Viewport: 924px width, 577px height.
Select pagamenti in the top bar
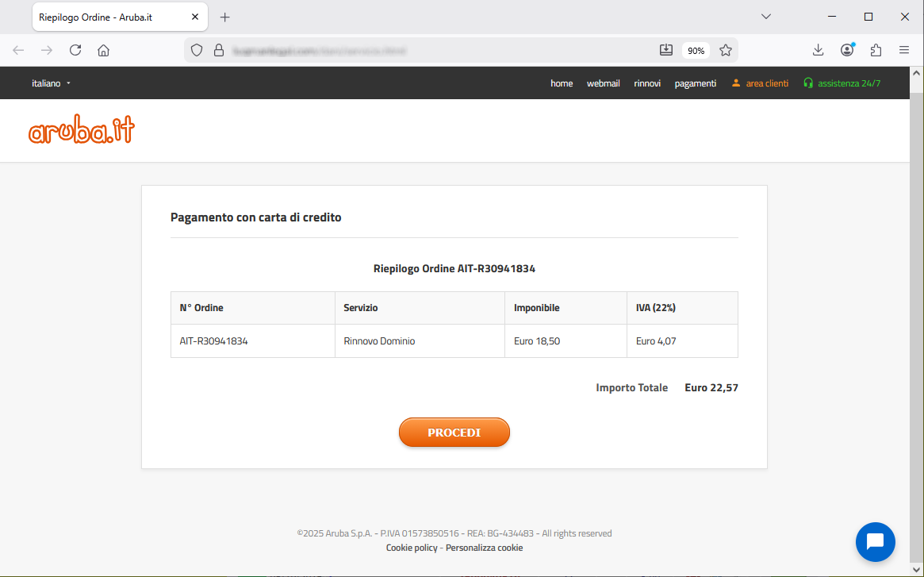pos(695,83)
